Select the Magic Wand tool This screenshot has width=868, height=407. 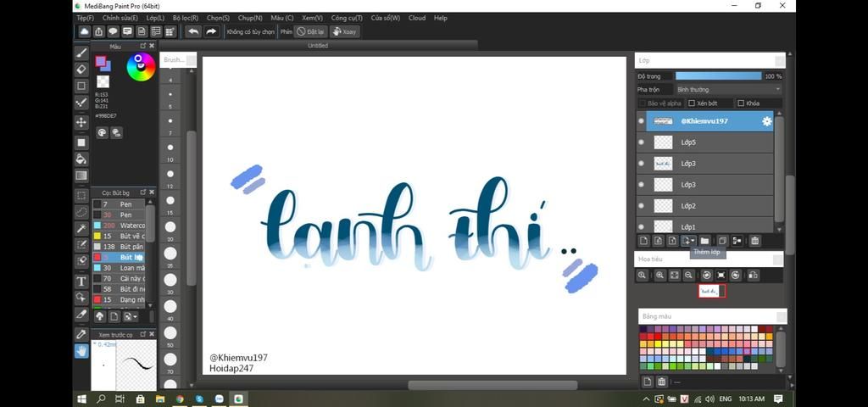(81, 228)
